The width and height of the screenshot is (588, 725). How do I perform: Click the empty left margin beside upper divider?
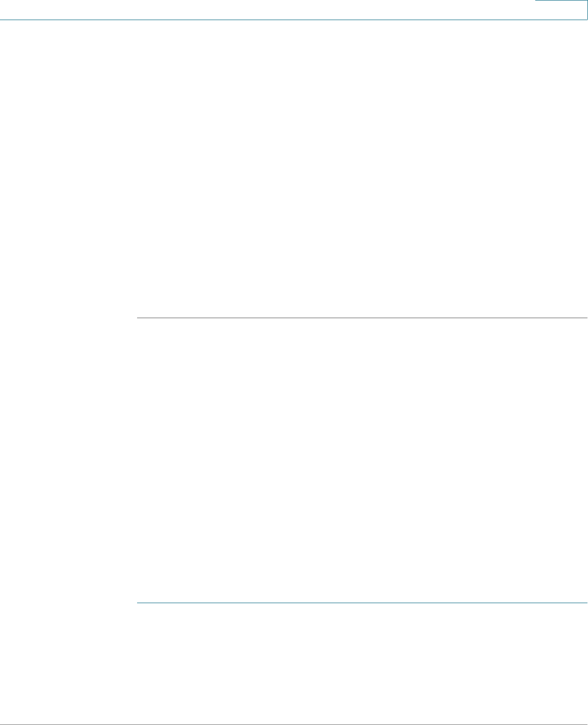(68, 318)
